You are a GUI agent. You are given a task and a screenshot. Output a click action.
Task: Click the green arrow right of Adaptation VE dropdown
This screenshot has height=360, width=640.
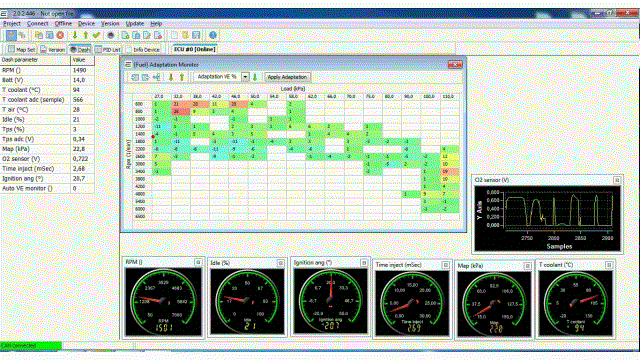(255, 77)
